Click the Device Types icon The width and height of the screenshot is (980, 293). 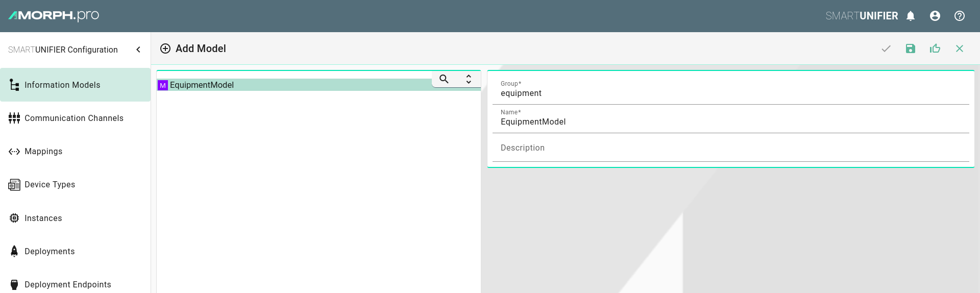point(14,185)
